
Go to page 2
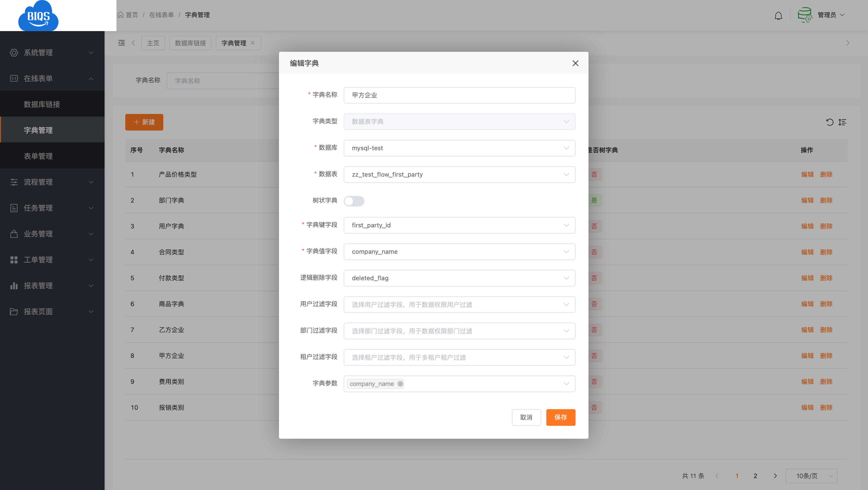(x=755, y=476)
